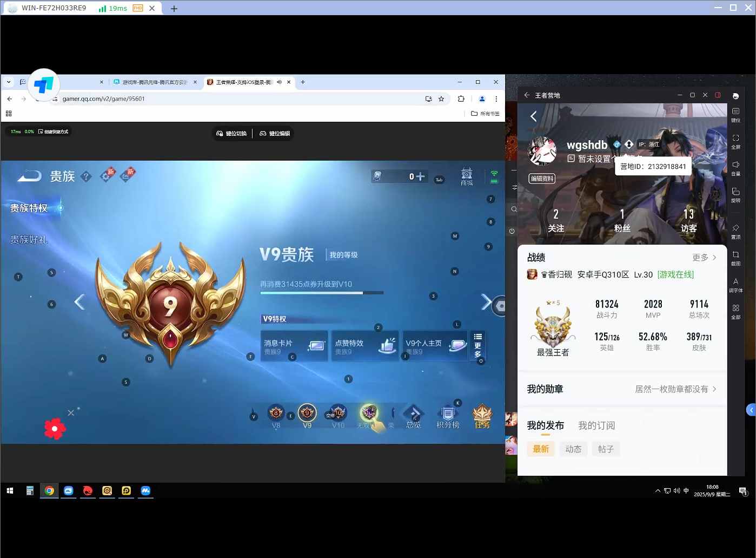Open the 消息卡片 privilege card
The width and height of the screenshot is (756, 558).
coord(294,346)
